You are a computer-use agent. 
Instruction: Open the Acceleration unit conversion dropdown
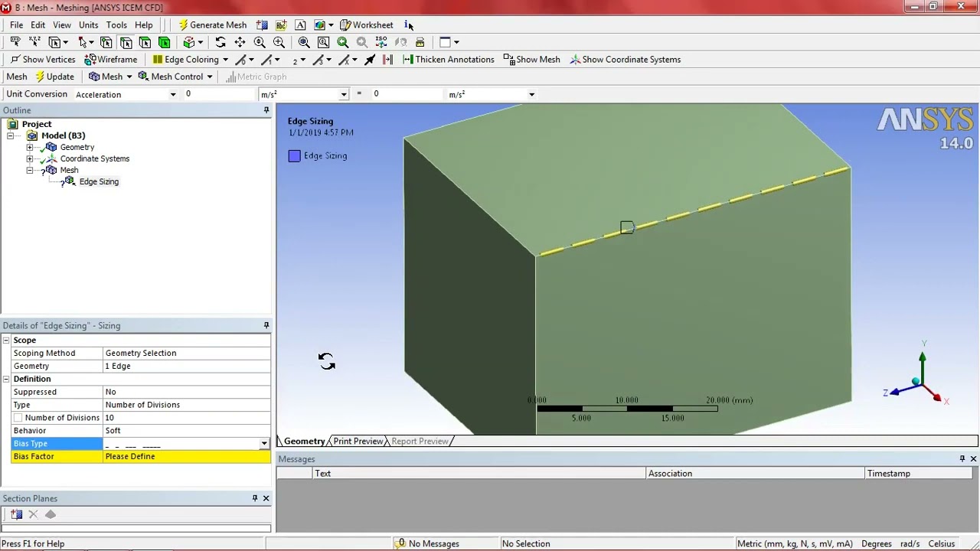(173, 94)
